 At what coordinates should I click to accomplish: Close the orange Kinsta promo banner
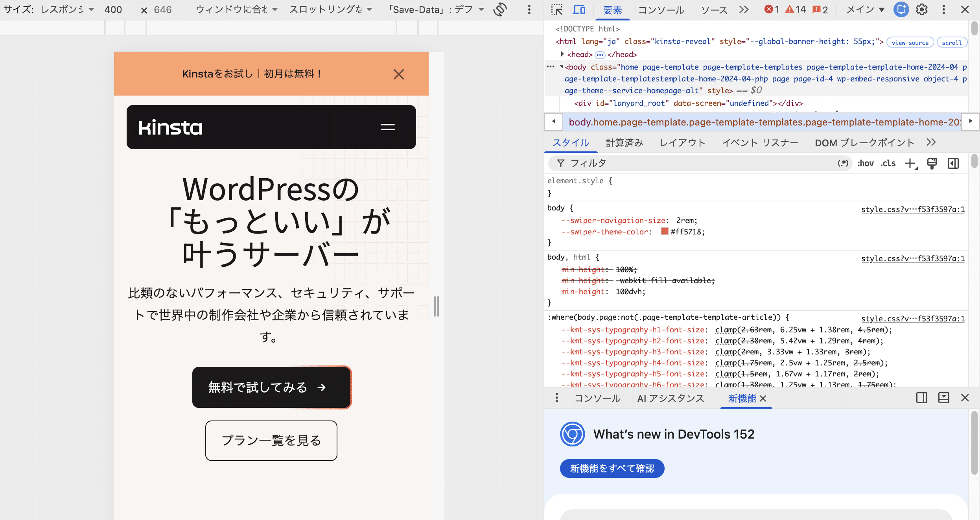399,74
